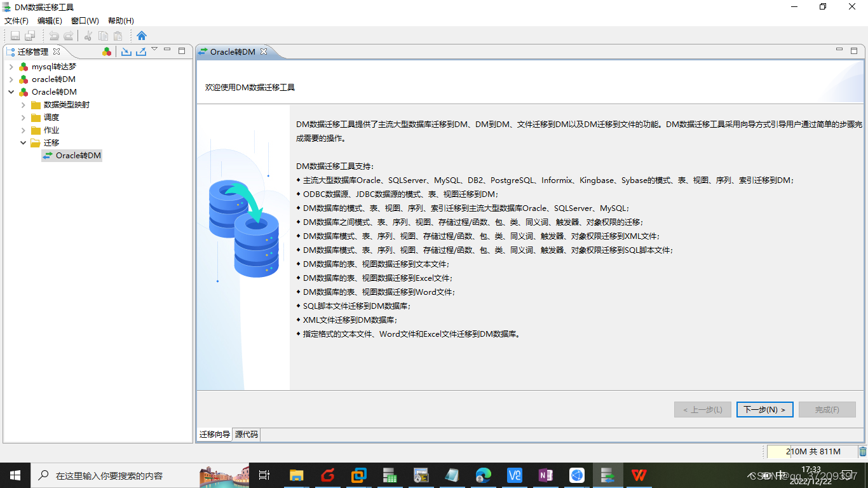The width and height of the screenshot is (868, 488).
Task: Switch to the 迁移向导 bottom tab
Action: point(215,435)
